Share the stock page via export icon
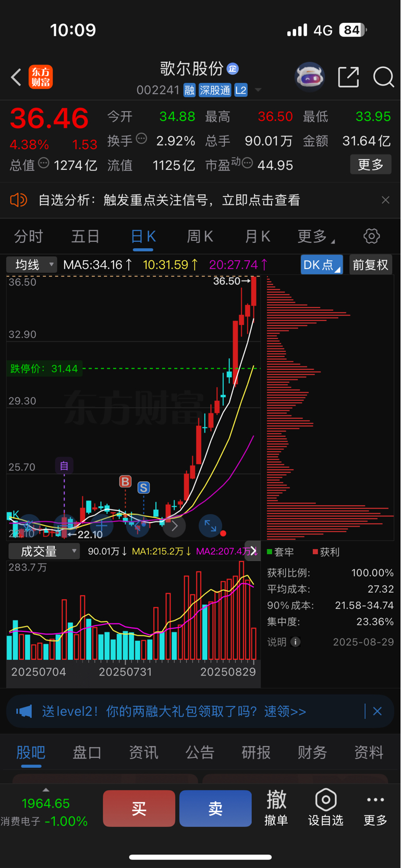Screen dimensions: 401x868 click(x=349, y=77)
